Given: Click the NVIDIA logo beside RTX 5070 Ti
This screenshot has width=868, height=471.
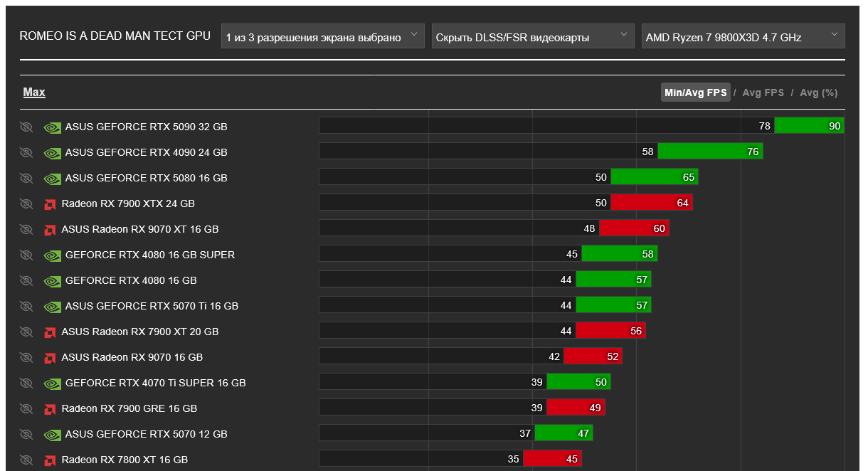Looking at the screenshot, I should tap(52, 307).
